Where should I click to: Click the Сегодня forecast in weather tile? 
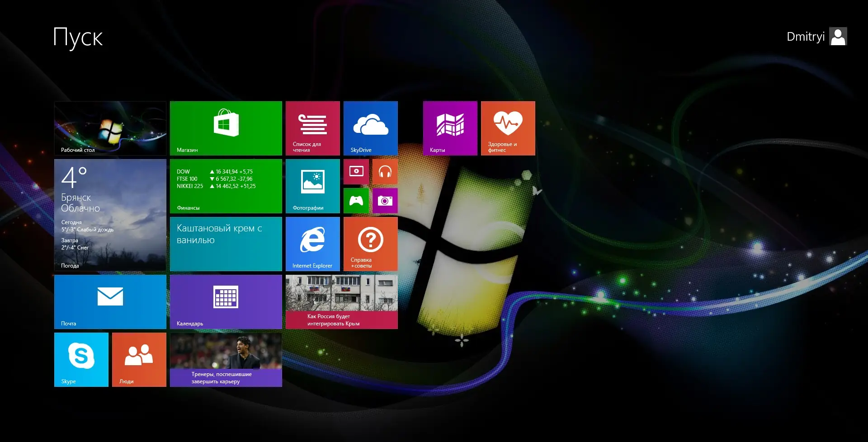[87, 226]
